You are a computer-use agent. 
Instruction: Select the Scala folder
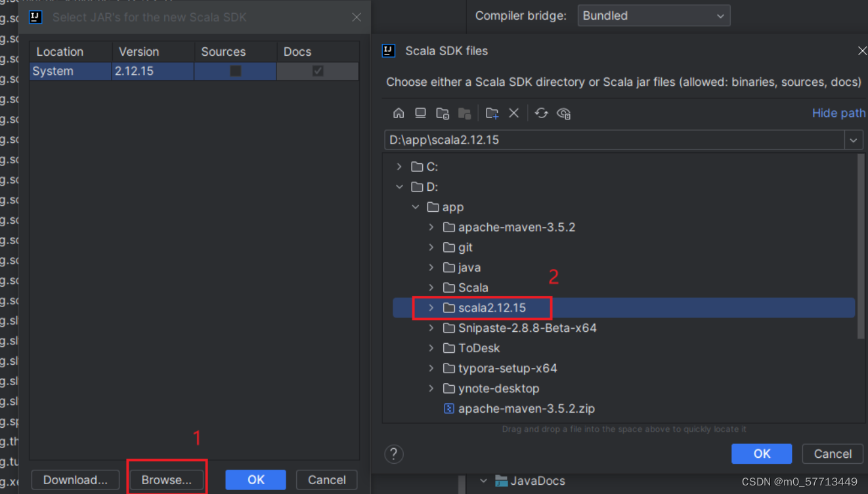473,287
